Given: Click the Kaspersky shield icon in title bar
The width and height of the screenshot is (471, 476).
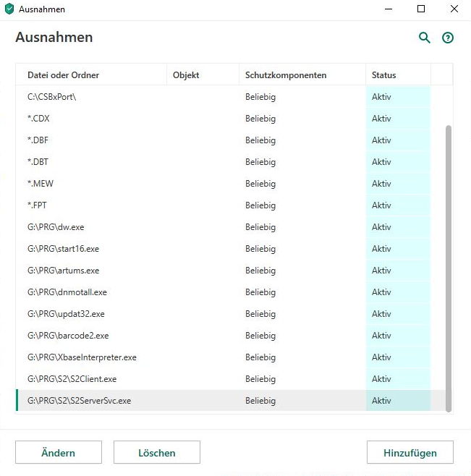Looking at the screenshot, I should tap(9, 9).
